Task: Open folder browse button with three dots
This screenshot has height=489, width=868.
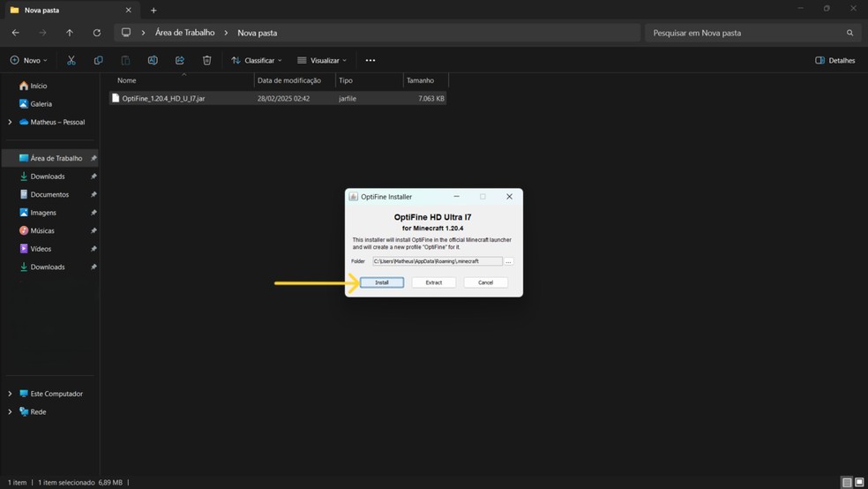Action: [508, 261]
